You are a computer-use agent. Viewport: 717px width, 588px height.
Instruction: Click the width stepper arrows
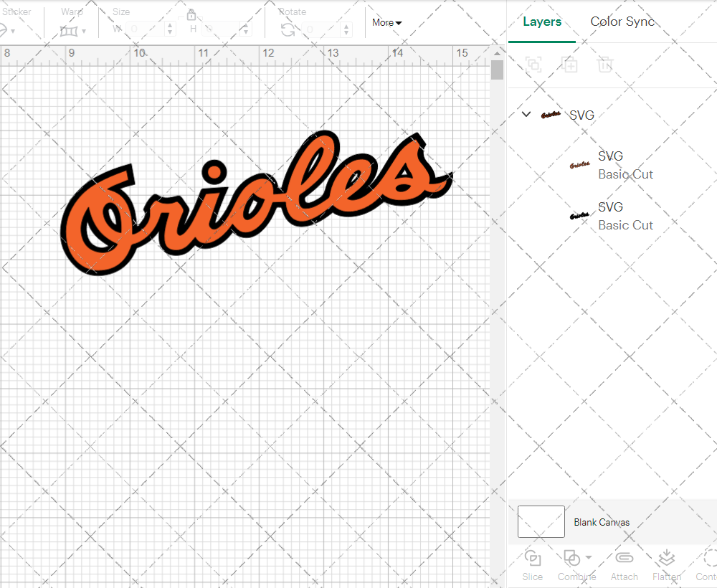click(170, 29)
